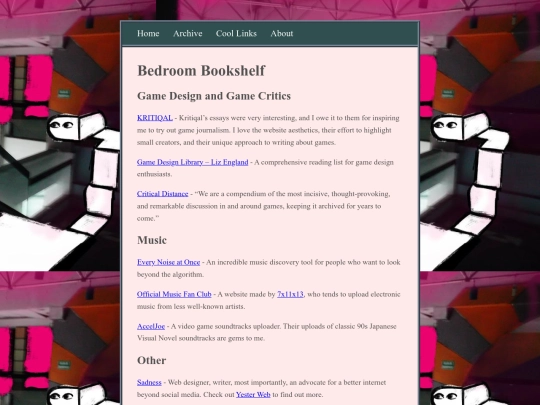Open the 7x11x13 link
The image size is (540, 405).
(290, 294)
